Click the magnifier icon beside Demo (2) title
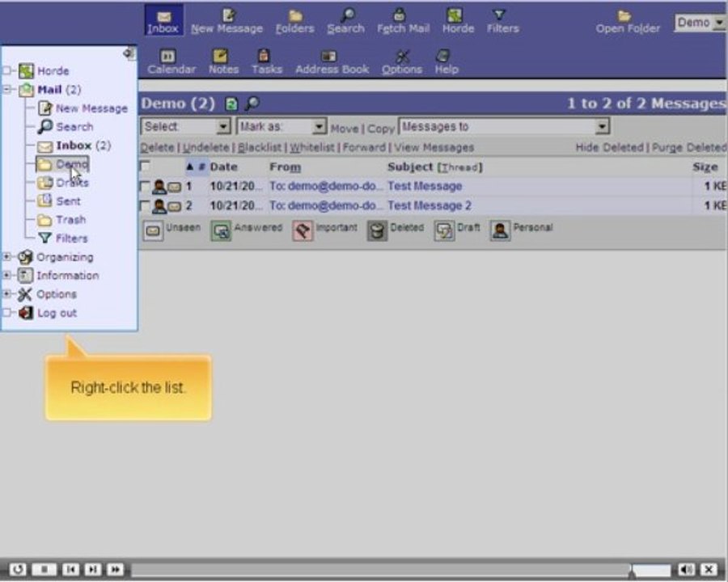Screen dimensions: 728x582 [x=252, y=103]
